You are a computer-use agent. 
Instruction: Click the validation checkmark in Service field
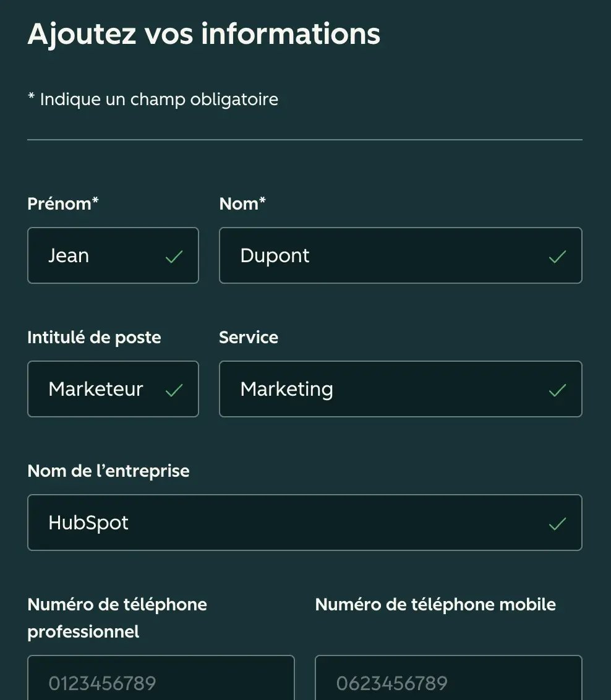coord(557,390)
